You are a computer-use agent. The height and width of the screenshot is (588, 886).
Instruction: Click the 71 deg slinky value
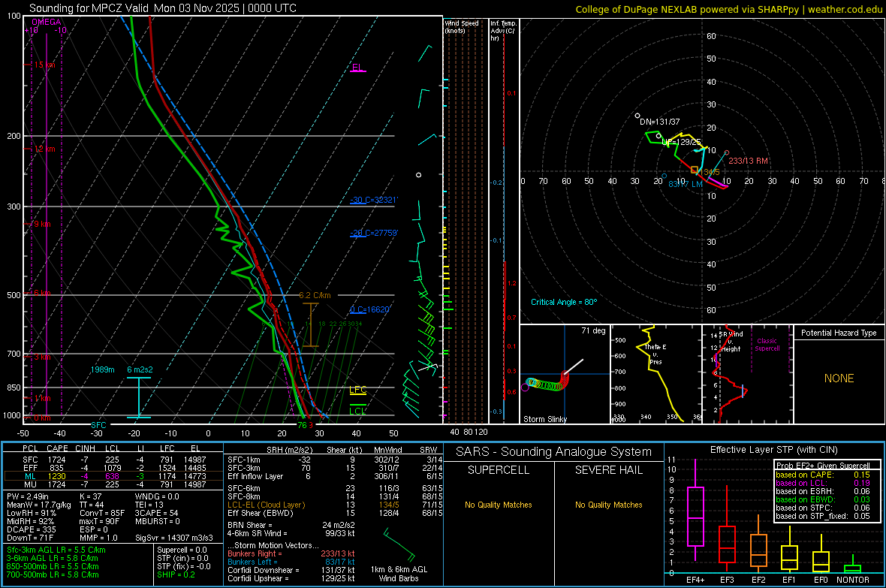(x=593, y=330)
